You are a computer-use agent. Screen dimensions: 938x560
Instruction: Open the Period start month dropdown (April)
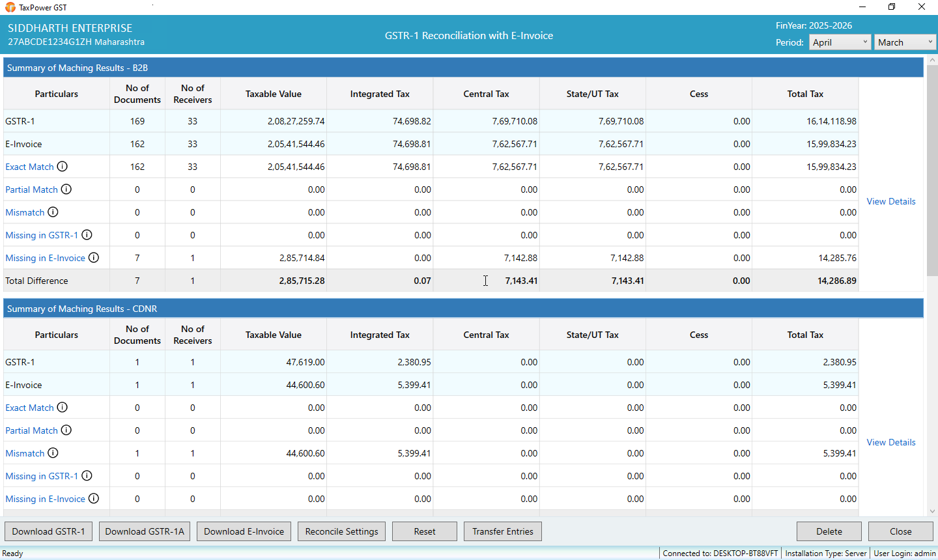(x=840, y=42)
